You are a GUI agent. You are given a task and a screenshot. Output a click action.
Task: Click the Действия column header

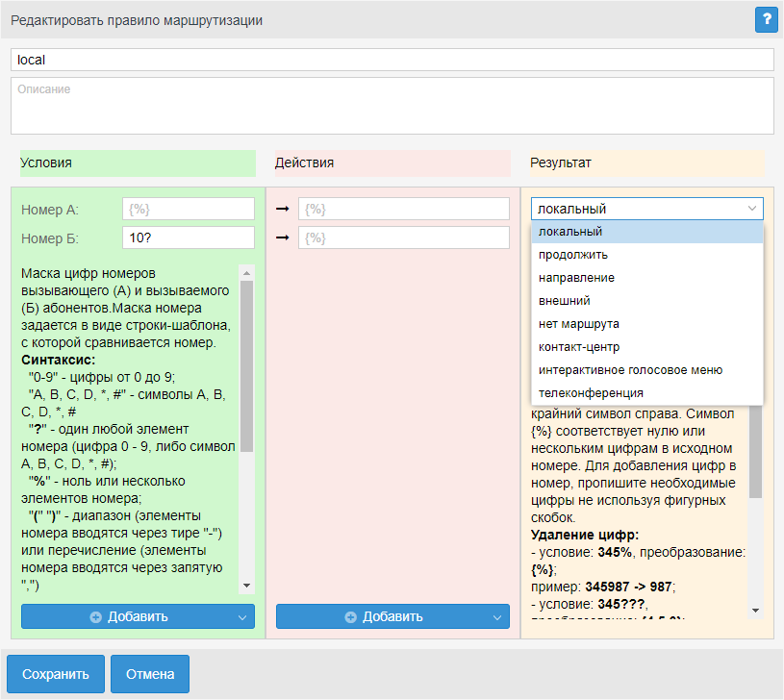click(x=392, y=162)
